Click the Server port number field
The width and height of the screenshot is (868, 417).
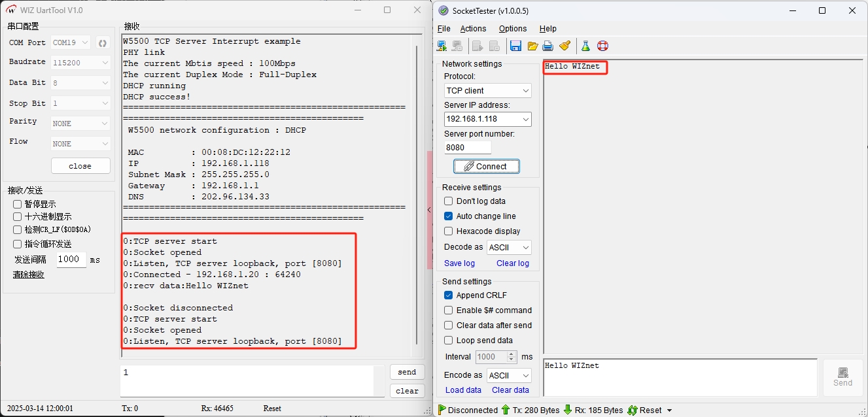coord(467,148)
